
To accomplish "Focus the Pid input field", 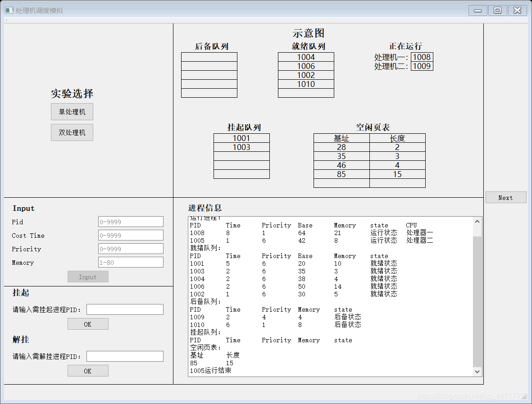I will point(131,222).
